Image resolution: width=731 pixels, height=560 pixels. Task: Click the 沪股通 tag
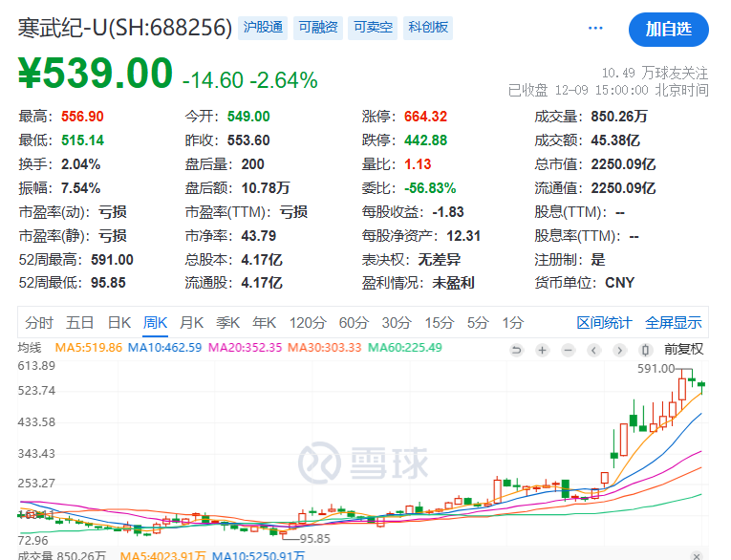point(263,28)
